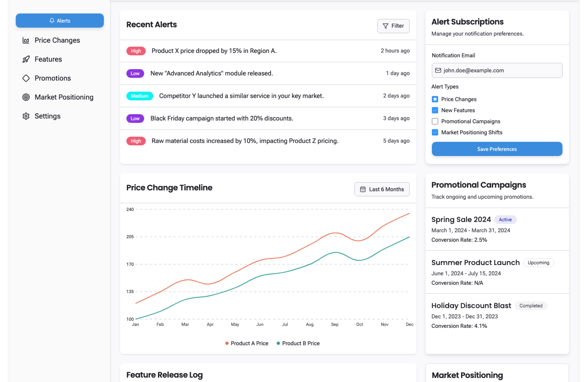
Task: Click the Features rocket icon
Action: (x=26, y=59)
